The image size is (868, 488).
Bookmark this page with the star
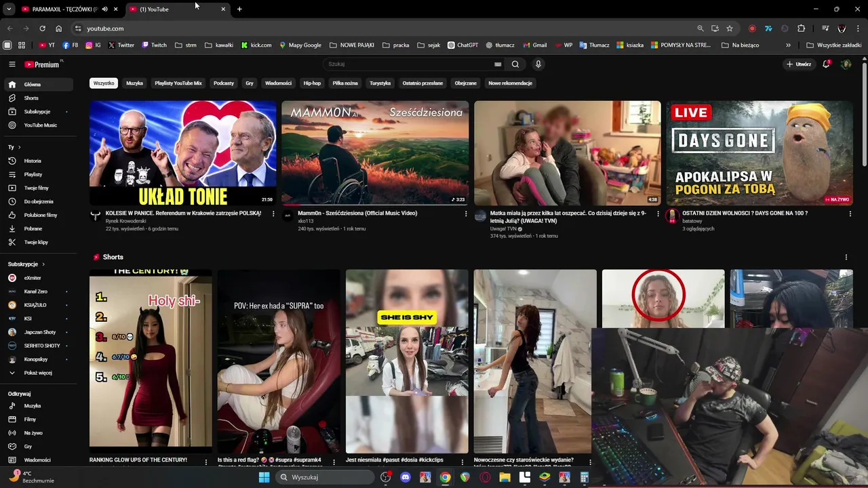click(730, 28)
